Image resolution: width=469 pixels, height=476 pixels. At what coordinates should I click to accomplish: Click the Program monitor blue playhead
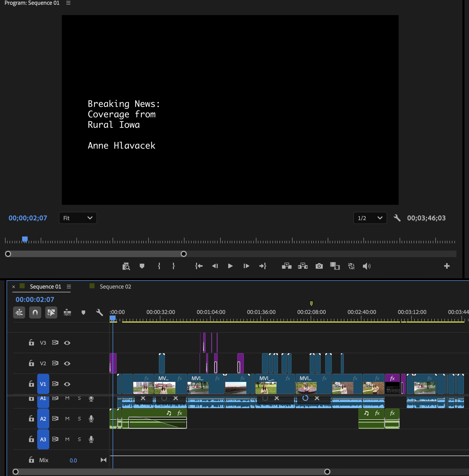[25, 239]
